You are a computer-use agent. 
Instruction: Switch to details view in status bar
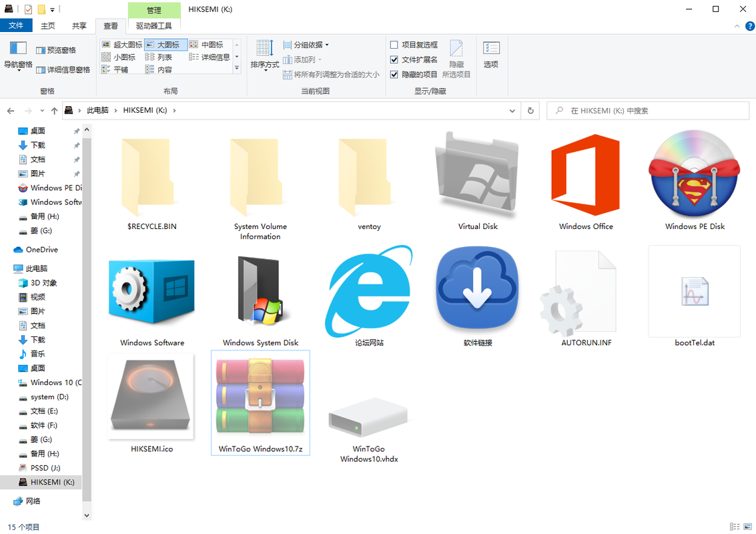pyautogui.click(x=735, y=527)
